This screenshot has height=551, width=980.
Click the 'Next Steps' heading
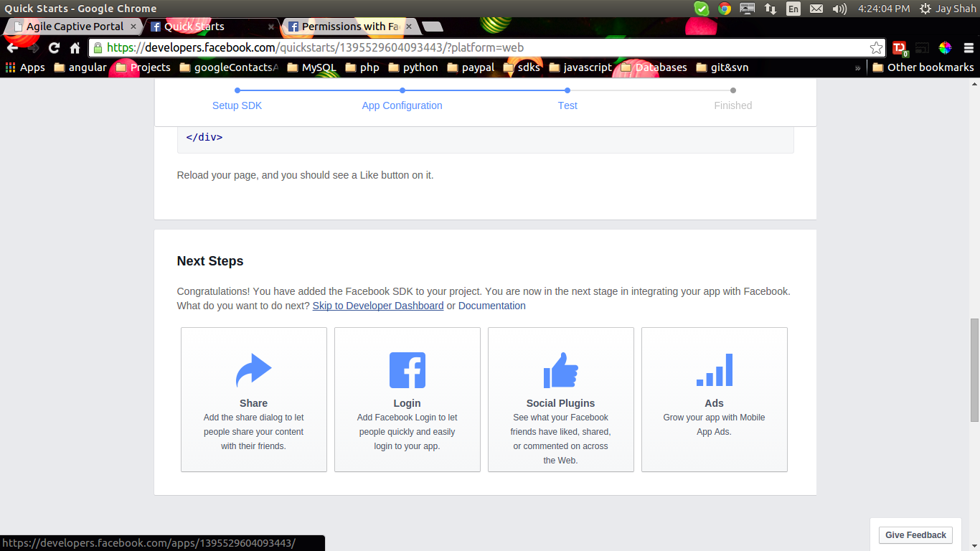coord(210,261)
